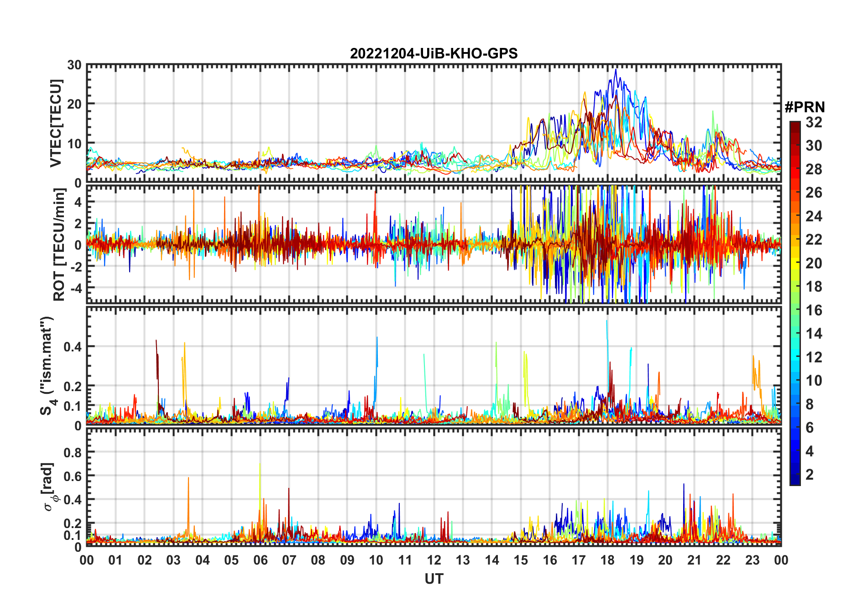Select PRN colorbar tick label 6
The height and width of the screenshot is (607, 868).
(810, 428)
